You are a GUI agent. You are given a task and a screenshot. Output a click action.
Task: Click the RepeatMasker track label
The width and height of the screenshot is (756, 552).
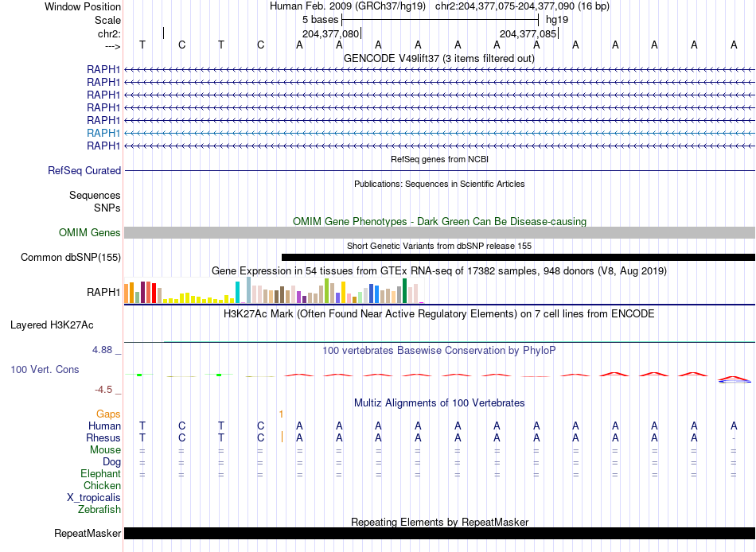pyautogui.click(x=88, y=533)
